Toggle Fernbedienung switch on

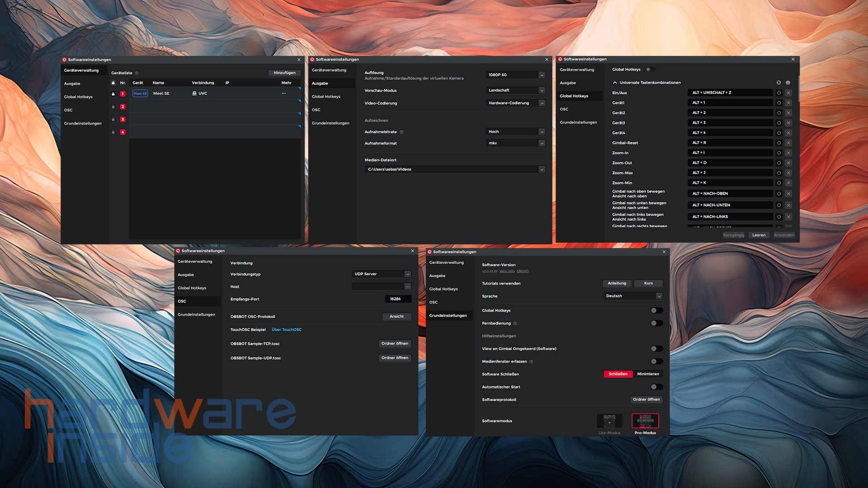click(x=656, y=323)
